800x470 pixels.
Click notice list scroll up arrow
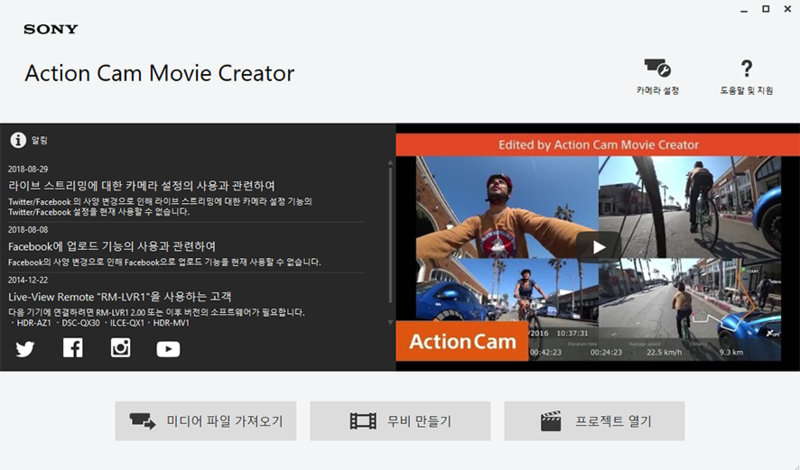click(x=390, y=163)
